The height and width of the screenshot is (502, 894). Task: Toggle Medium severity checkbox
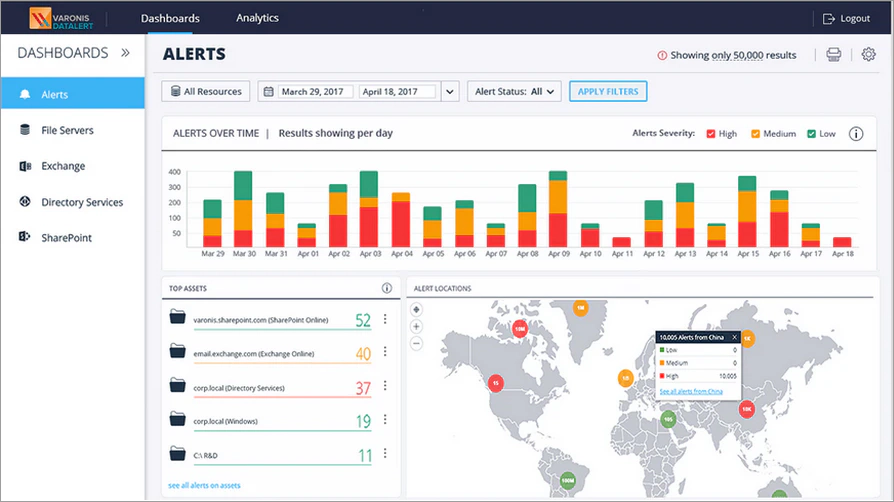pyautogui.click(x=755, y=134)
